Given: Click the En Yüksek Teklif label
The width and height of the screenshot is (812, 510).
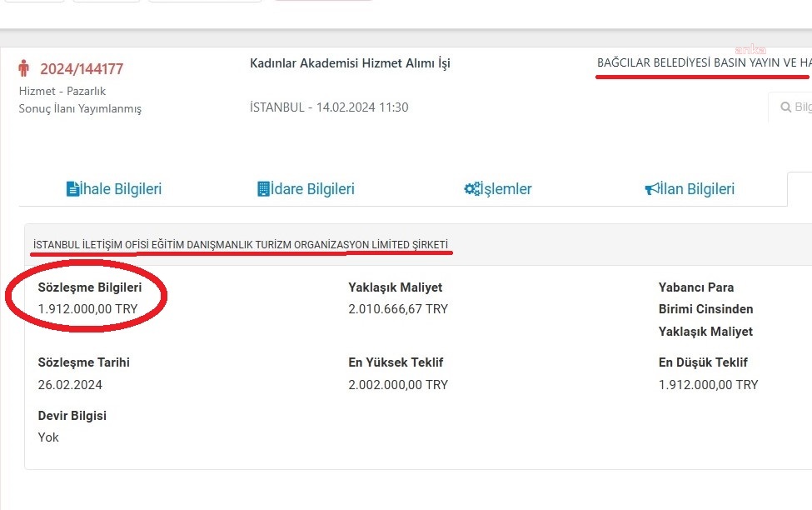Looking at the screenshot, I should point(396,362).
